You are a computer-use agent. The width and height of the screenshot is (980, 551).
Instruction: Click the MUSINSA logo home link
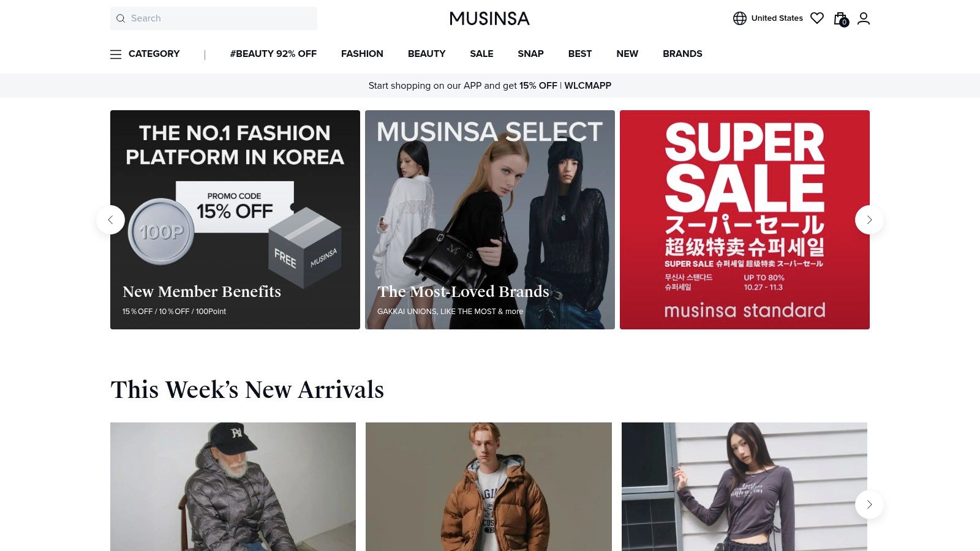point(489,18)
